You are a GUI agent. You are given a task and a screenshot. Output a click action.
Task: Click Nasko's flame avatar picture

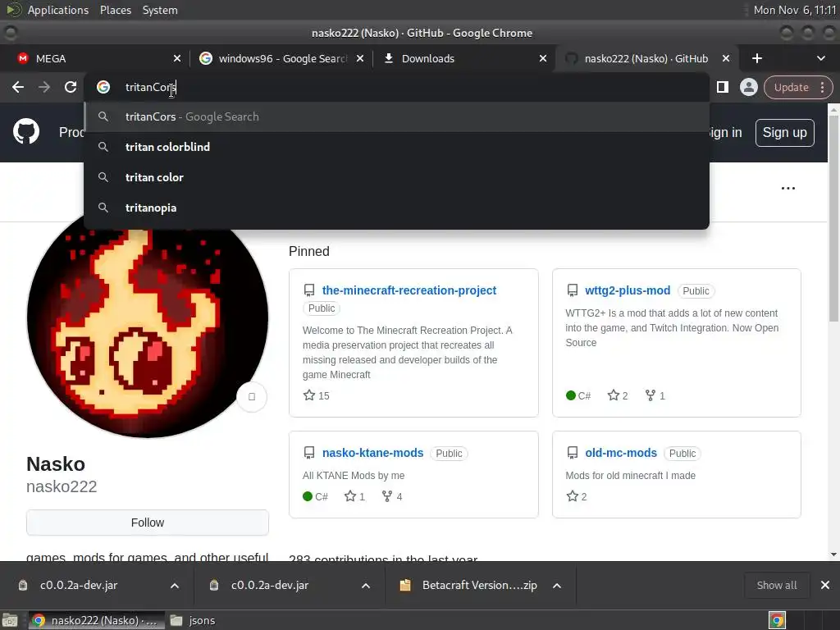(148, 326)
